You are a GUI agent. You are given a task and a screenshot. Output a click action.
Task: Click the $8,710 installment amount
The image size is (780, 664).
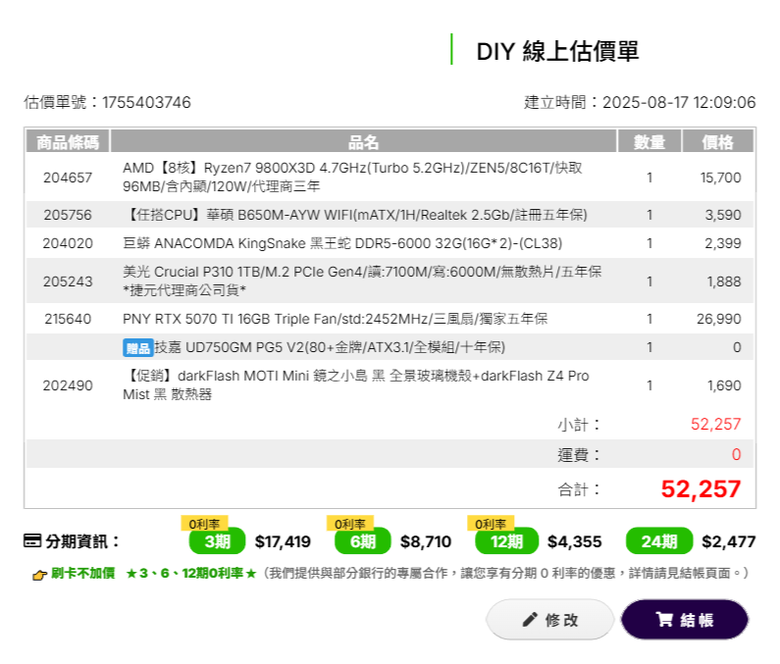426,541
